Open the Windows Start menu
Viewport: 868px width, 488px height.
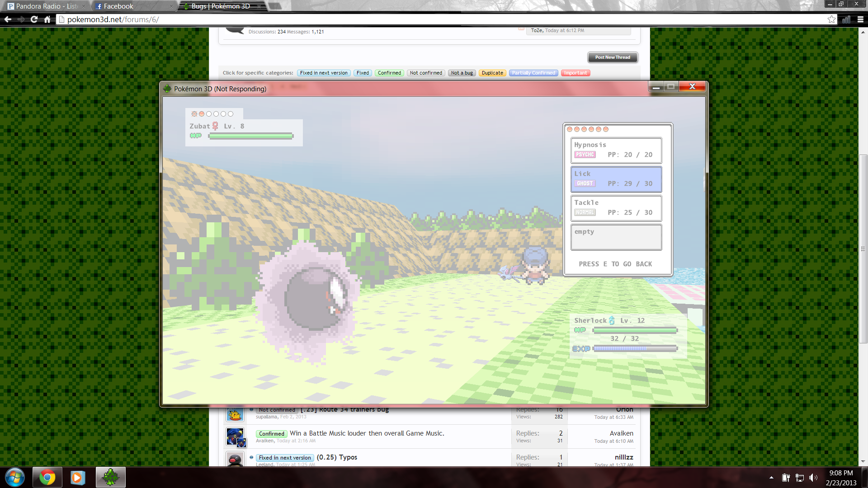14,477
